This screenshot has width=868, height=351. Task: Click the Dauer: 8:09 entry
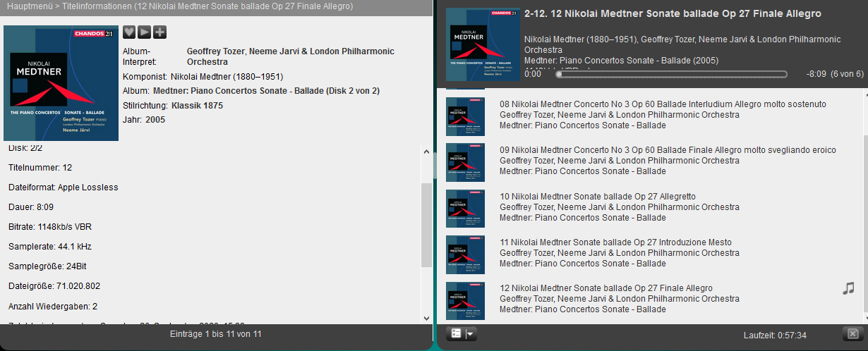(31, 207)
